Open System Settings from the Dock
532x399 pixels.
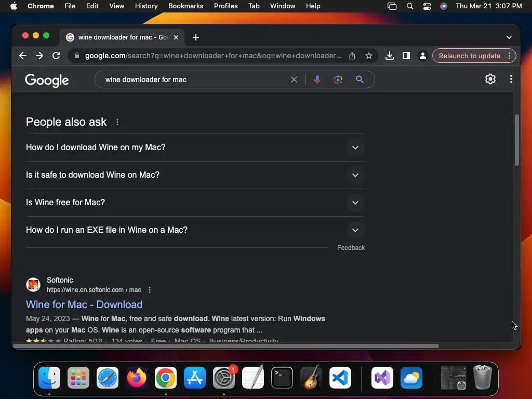tap(224, 378)
